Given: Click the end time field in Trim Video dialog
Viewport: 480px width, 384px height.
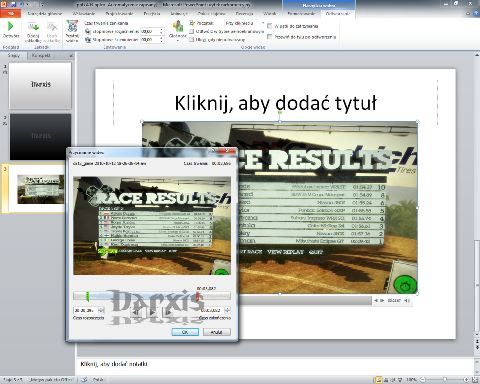Looking at the screenshot, I should pos(211,310).
